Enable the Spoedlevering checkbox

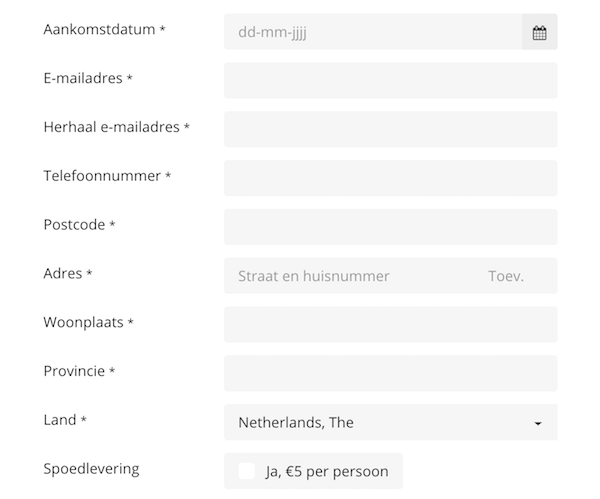click(x=246, y=471)
